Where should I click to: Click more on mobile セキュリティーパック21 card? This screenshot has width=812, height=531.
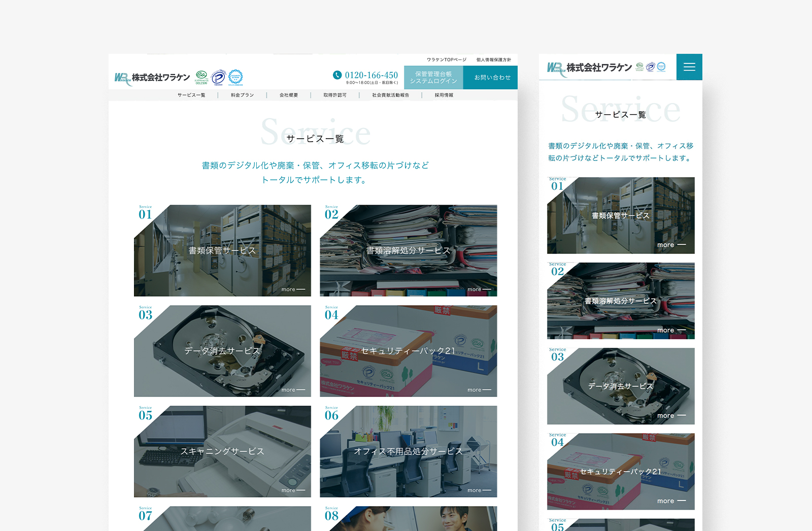click(671, 501)
